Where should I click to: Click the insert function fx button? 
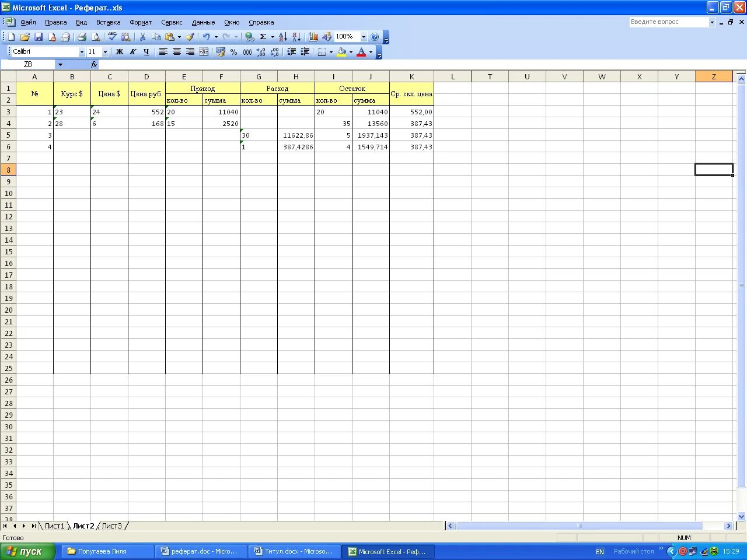click(x=93, y=65)
